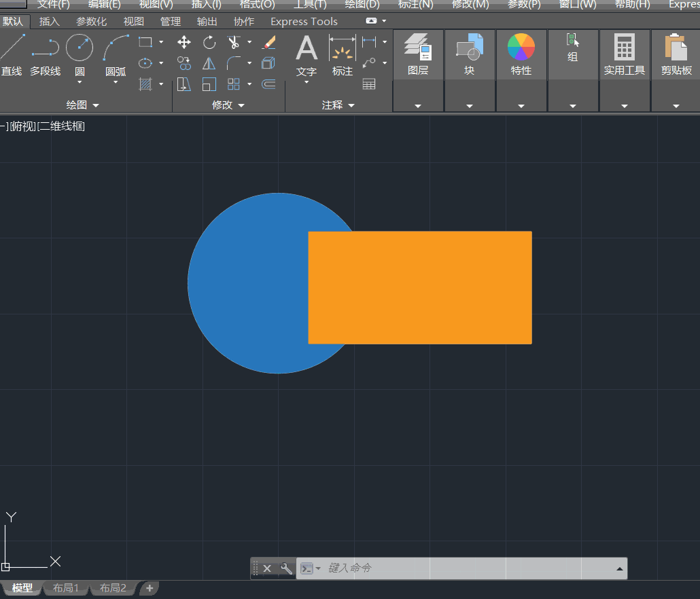The image size is (700, 599).
Task: Open the Trim tool dropdown arrow
Action: (x=249, y=42)
